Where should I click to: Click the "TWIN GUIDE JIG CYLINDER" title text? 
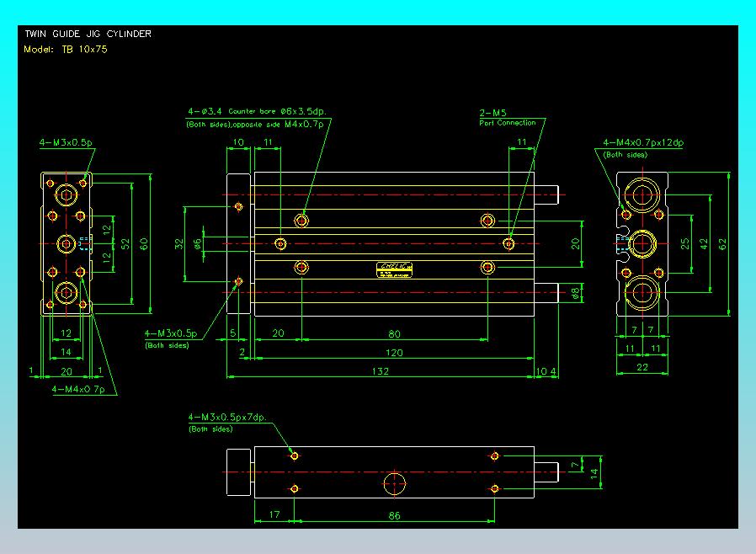coord(88,35)
